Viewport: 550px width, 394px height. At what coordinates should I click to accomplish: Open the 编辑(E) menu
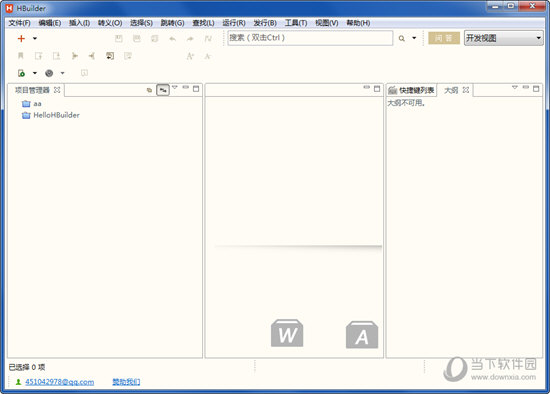[50, 23]
